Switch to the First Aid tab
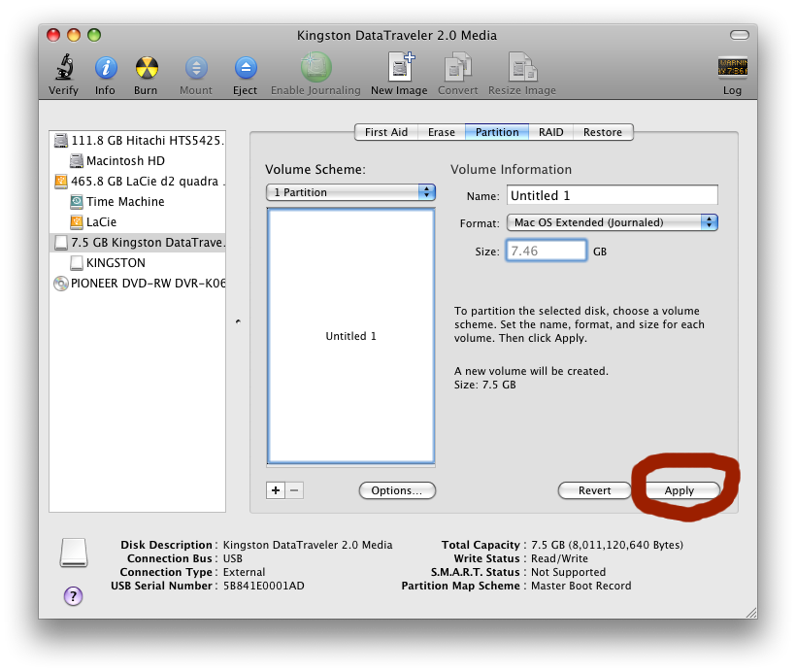 (x=386, y=132)
